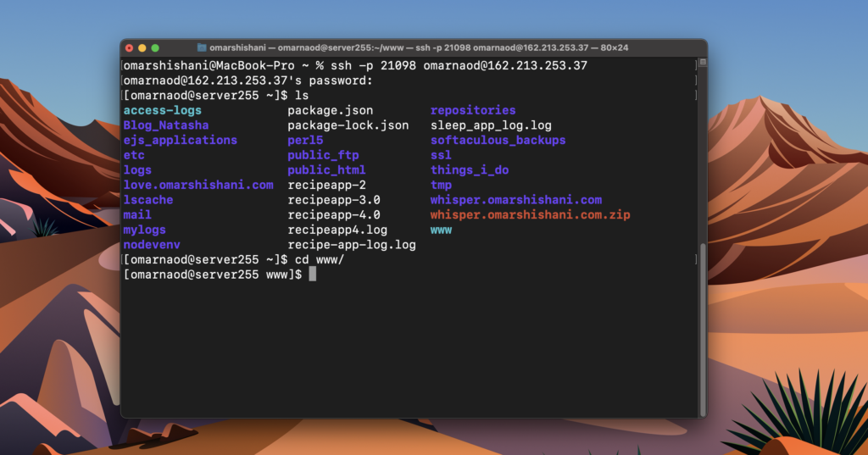
Task: Click the ssl directory entry
Action: point(441,155)
